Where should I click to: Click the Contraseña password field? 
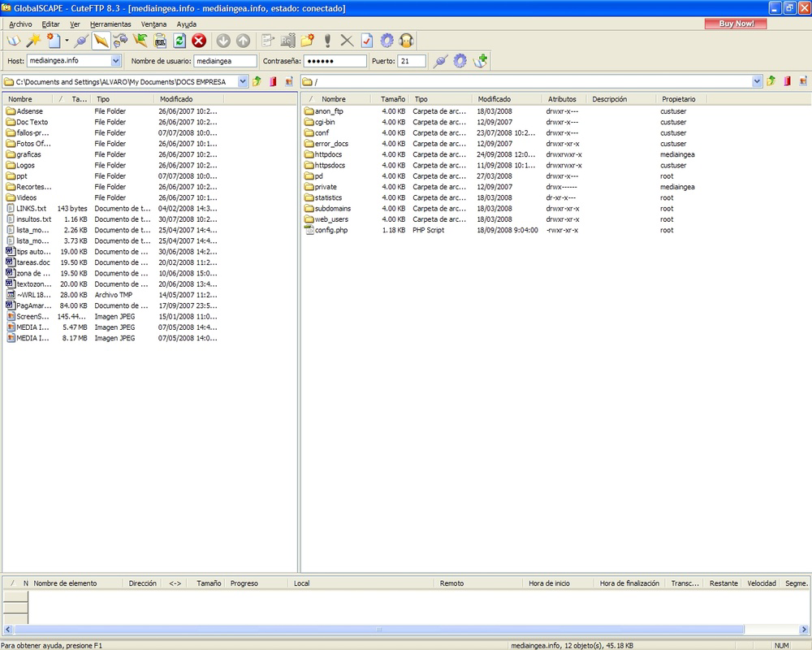point(335,61)
